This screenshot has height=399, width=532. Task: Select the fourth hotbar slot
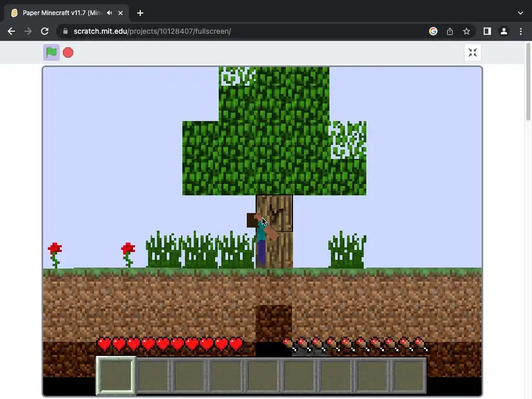[227, 375]
